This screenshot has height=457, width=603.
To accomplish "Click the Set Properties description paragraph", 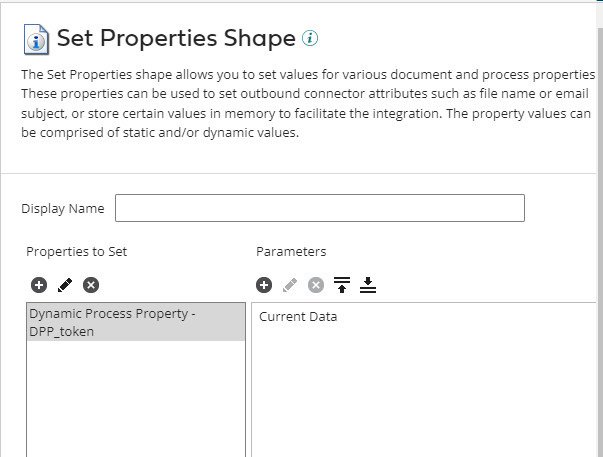I will pos(300,104).
